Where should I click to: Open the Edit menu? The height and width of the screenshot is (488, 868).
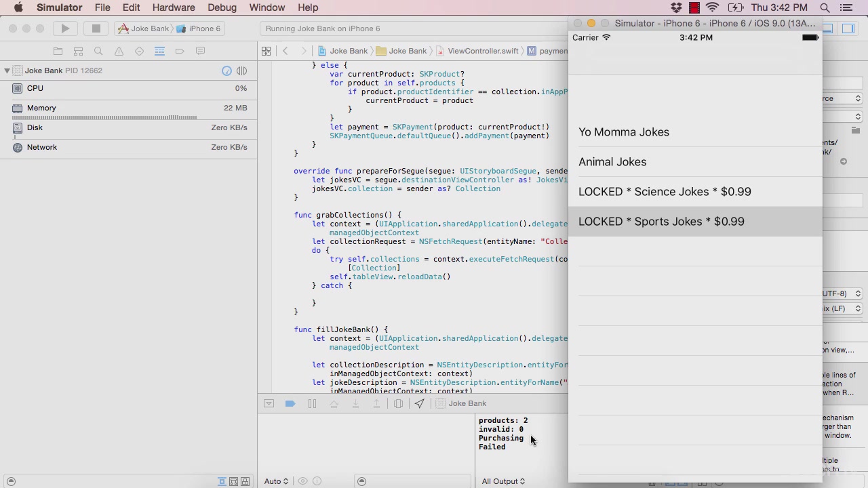point(131,7)
